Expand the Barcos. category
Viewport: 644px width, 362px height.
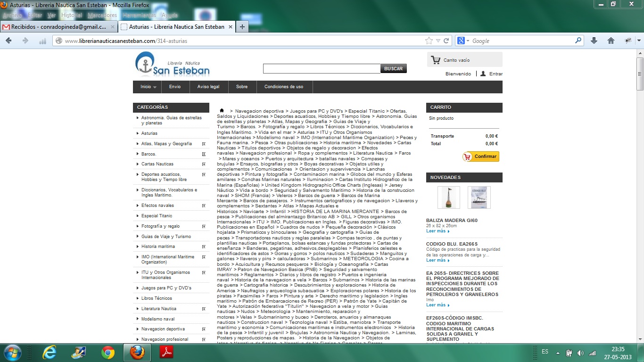tap(204, 154)
